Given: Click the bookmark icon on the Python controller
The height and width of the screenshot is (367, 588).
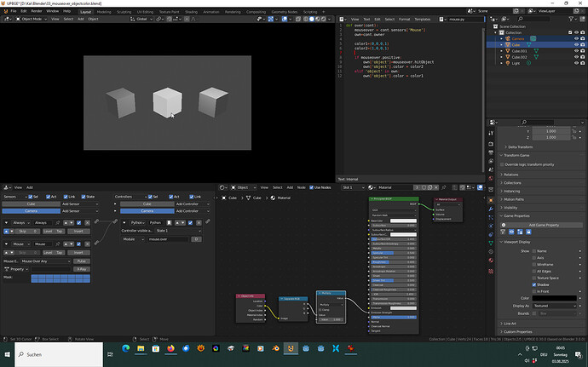Looking at the screenshot, I should click(x=169, y=223).
